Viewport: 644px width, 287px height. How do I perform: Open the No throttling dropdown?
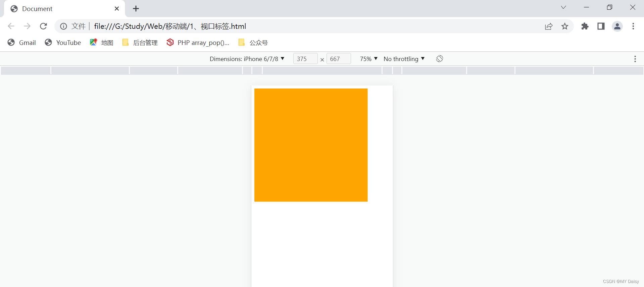click(x=404, y=59)
